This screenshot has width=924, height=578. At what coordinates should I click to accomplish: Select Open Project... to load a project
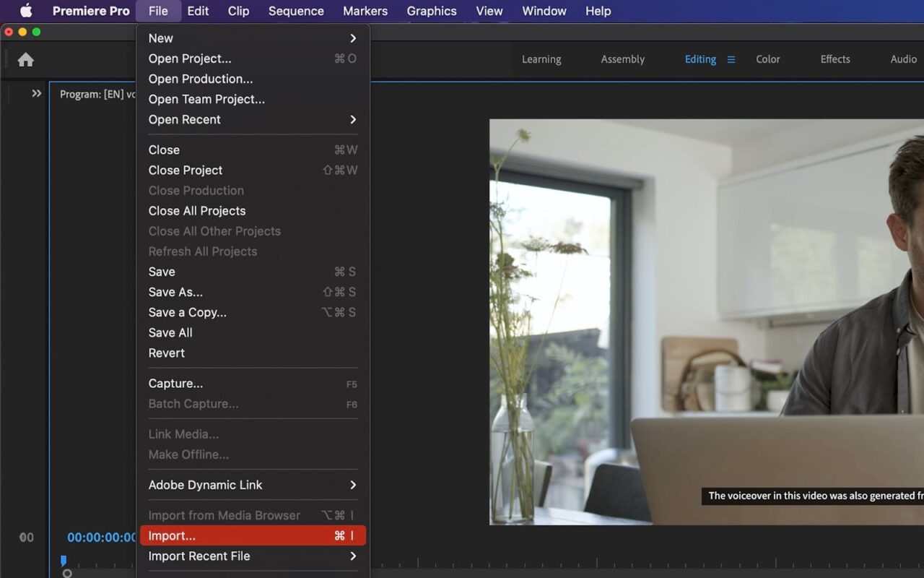click(x=189, y=59)
